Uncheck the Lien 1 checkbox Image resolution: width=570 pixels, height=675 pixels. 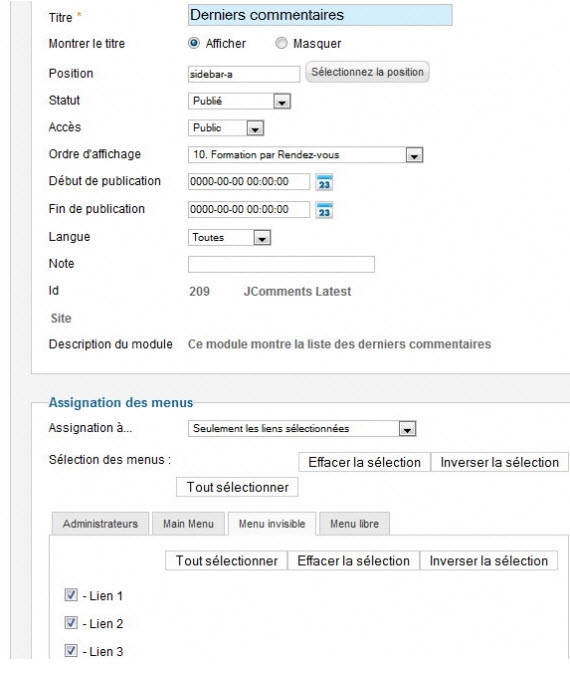click(71, 594)
